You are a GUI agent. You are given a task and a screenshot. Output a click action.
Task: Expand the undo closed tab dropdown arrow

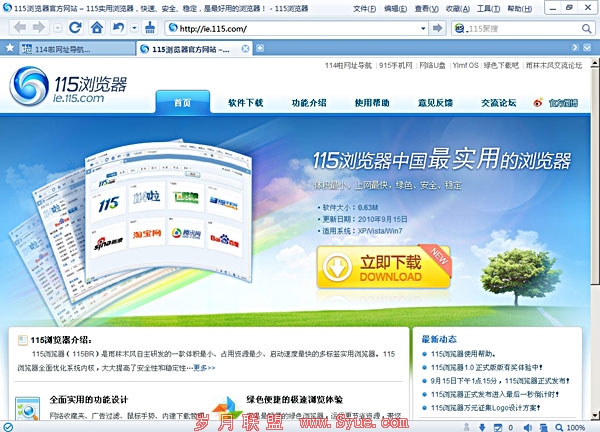click(134, 28)
